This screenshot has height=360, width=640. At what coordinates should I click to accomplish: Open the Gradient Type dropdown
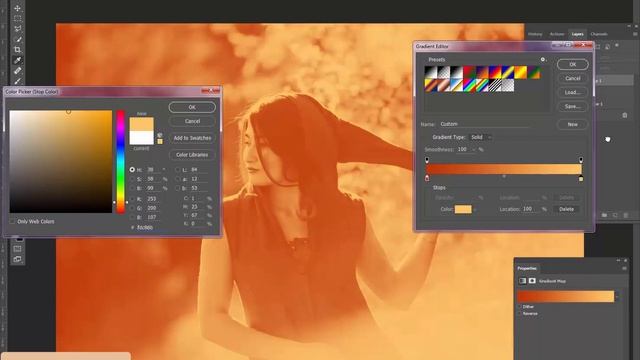click(480, 137)
